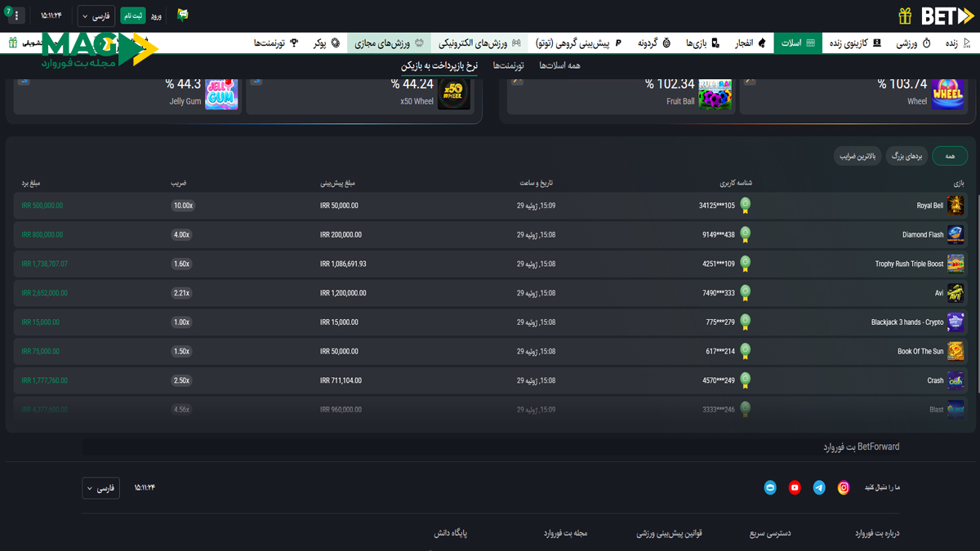Open the Telegram social icon
Image resolution: width=980 pixels, height=551 pixels.
819,487
